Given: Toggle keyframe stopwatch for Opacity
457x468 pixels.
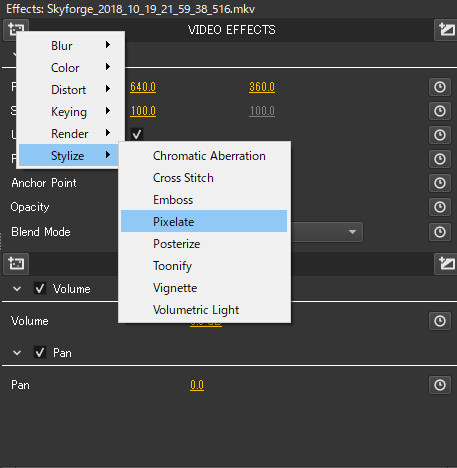Looking at the screenshot, I should point(440,207).
